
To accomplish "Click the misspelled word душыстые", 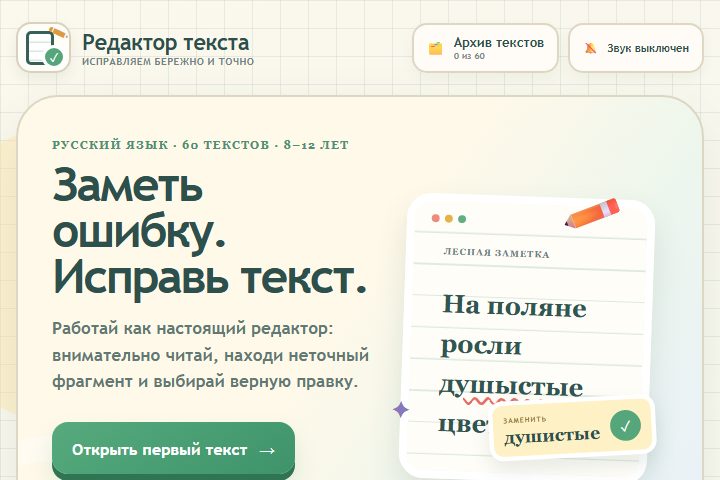I will pyautogui.click(x=511, y=386).
